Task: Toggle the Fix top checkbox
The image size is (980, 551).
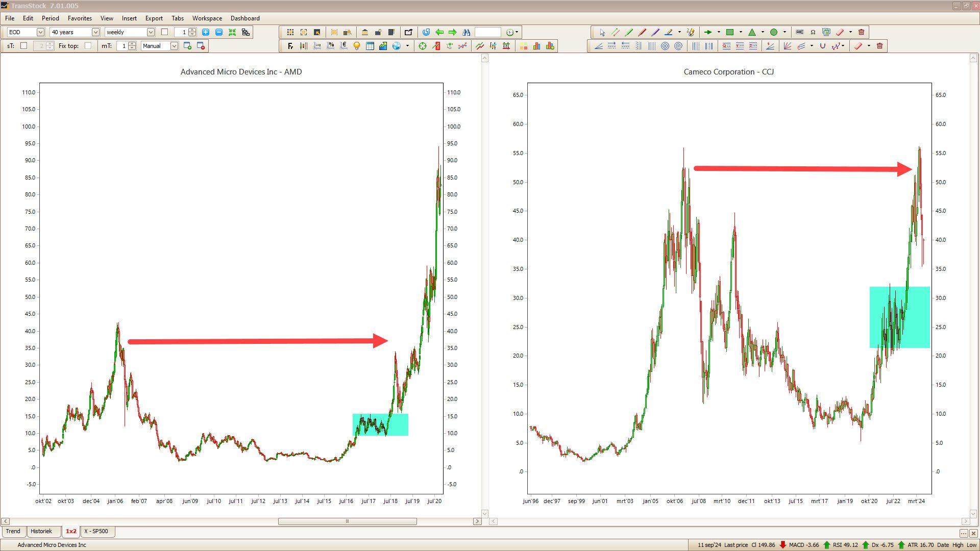Action: (x=88, y=46)
